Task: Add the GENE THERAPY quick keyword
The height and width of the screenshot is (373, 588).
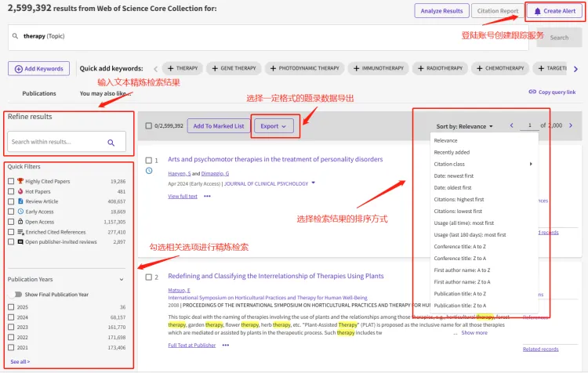Action: (x=234, y=68)
